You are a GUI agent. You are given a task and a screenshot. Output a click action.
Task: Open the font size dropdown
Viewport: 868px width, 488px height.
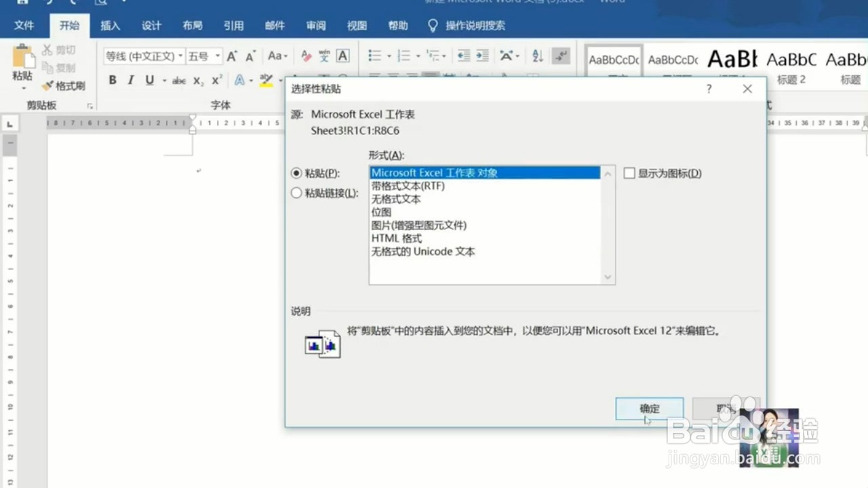click(218, 56)
